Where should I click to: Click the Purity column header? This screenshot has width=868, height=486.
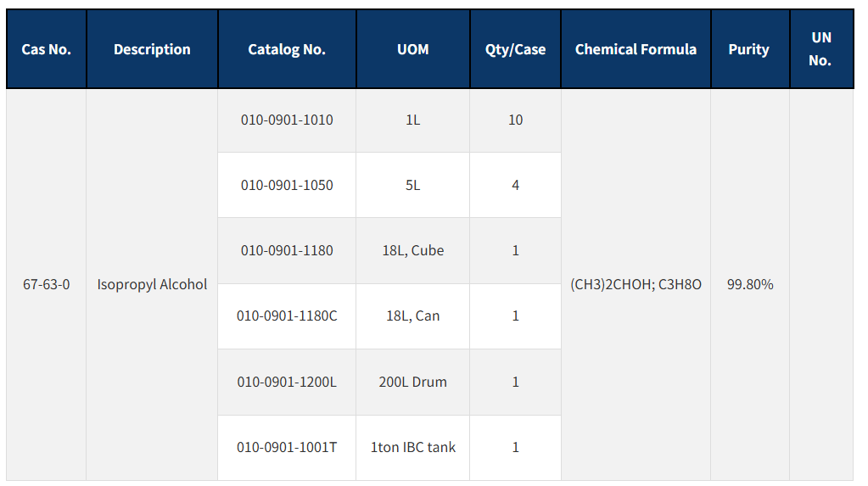click(750, 49)
